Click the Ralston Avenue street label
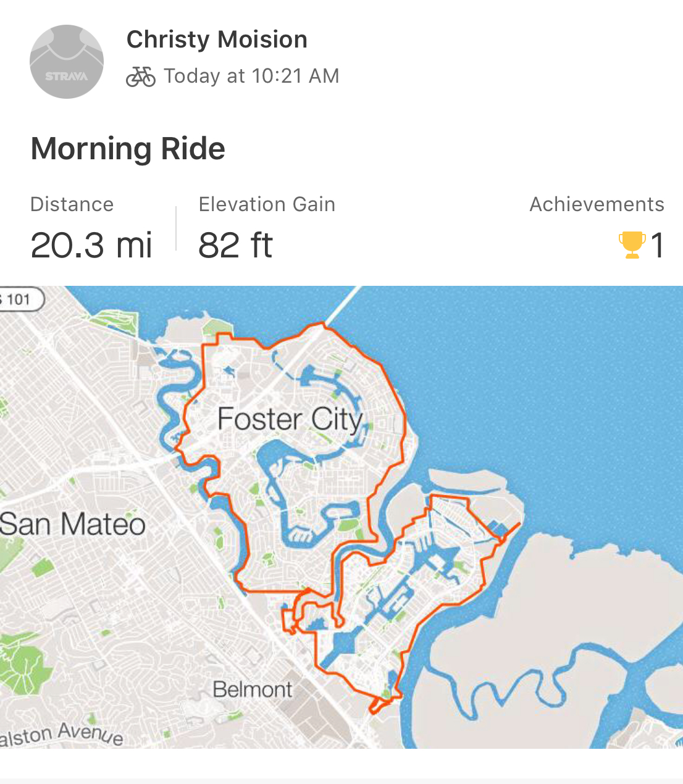 pos(62,735)
